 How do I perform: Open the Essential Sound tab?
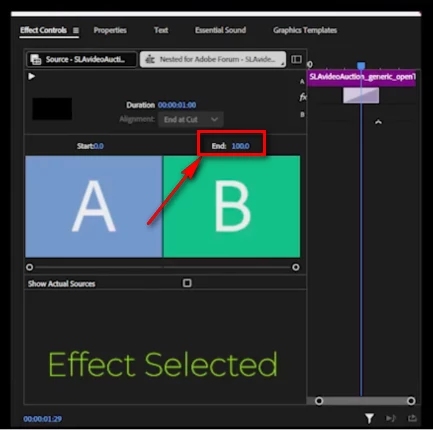[x=220, y=30]
